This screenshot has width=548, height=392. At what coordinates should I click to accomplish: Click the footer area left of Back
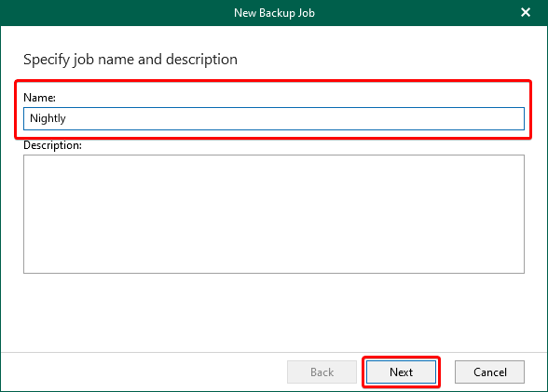pos(144,372)
